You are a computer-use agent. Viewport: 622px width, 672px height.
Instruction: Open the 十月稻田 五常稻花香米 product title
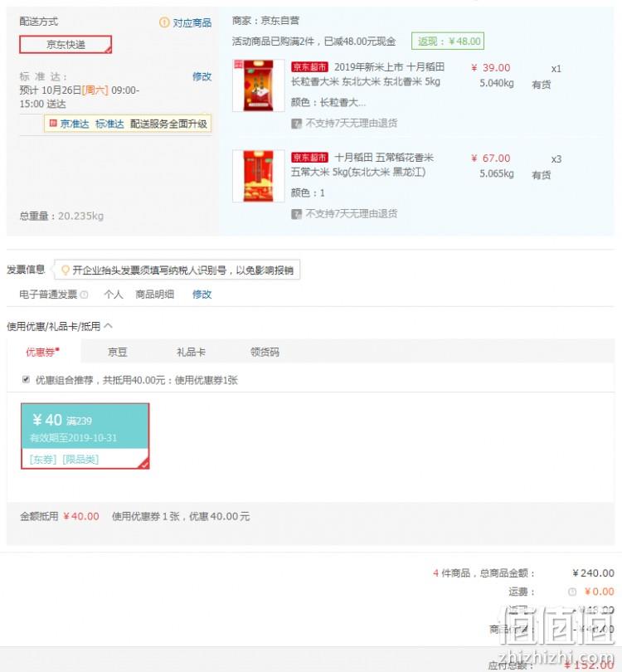tap(362, 164)
